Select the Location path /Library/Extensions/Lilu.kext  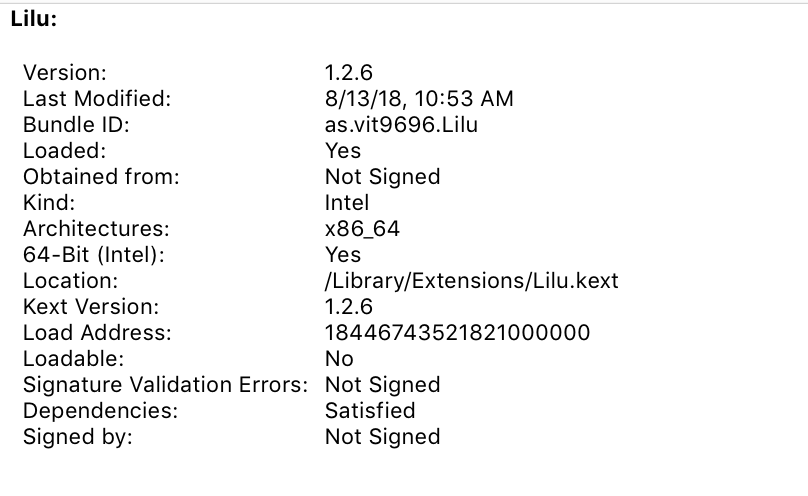click(472, 281)
